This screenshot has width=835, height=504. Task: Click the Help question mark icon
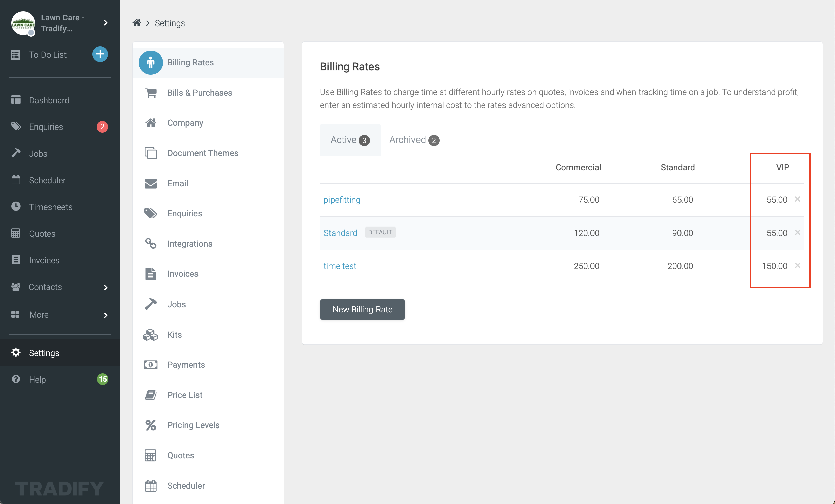click(x=16, y=379)
